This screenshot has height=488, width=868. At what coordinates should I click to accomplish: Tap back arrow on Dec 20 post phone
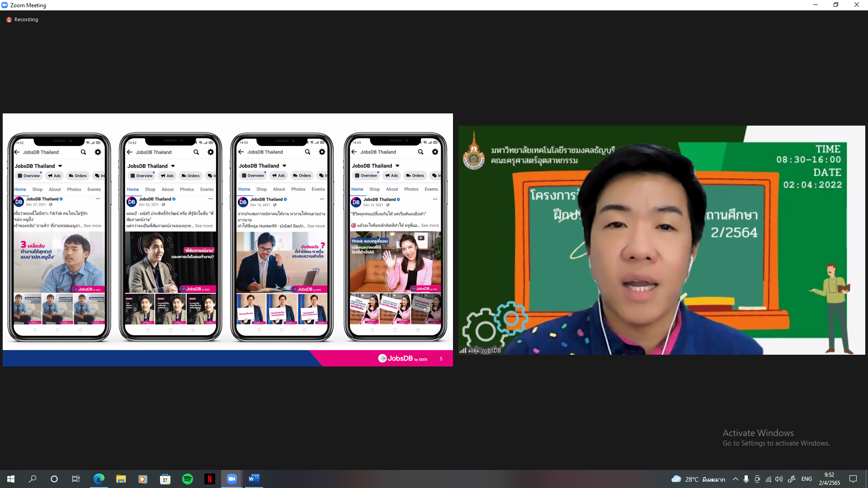(130, 152)
